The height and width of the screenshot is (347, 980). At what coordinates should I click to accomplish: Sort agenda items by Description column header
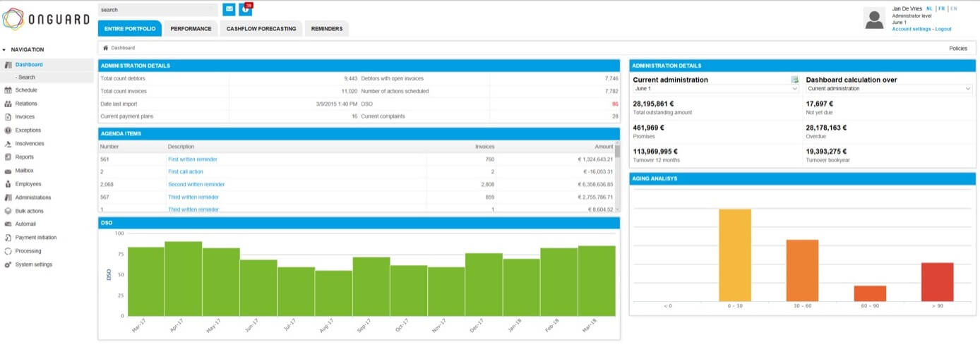click(x=181, y=147)
